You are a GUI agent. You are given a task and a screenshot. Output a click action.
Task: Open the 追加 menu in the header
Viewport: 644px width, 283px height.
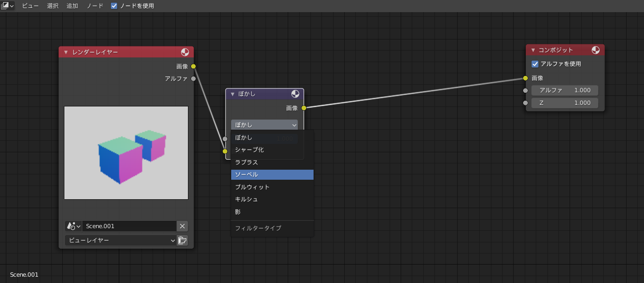pyautogui.click(x=72, y=6)
